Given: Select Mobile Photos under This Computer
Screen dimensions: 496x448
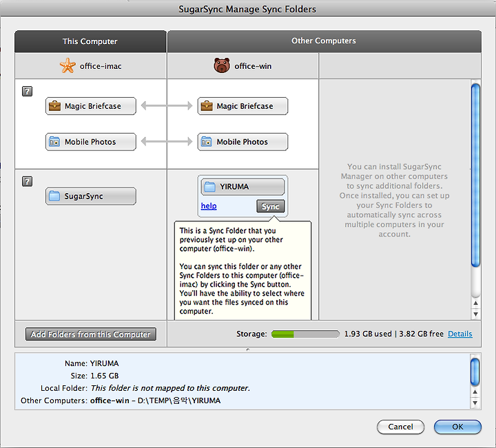Looking at the screenshot, I should click(91, 142).
